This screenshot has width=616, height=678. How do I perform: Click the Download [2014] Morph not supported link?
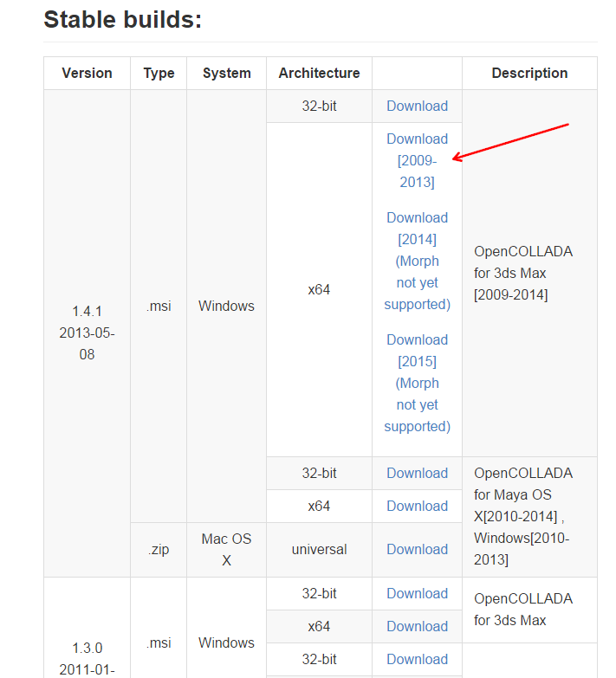coord(417,261)
